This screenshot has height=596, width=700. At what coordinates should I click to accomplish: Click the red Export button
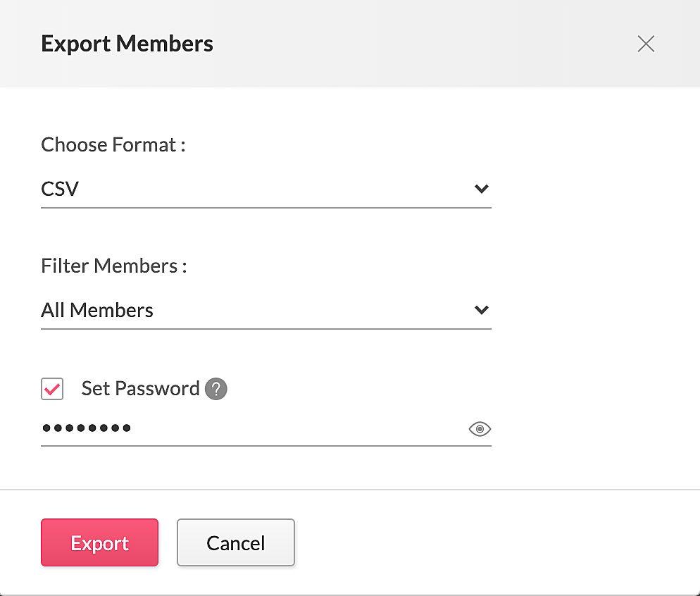(99, 542)
